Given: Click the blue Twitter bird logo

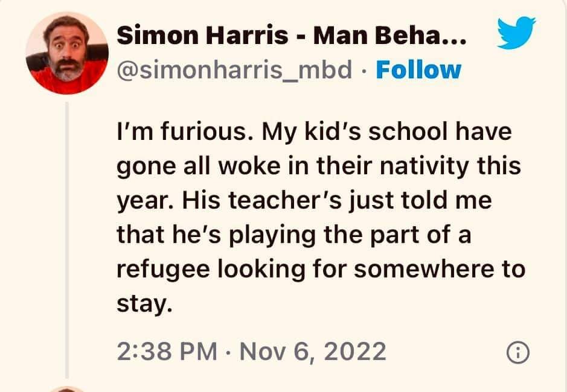Looking at the screenshot, I should click(516, 33).
